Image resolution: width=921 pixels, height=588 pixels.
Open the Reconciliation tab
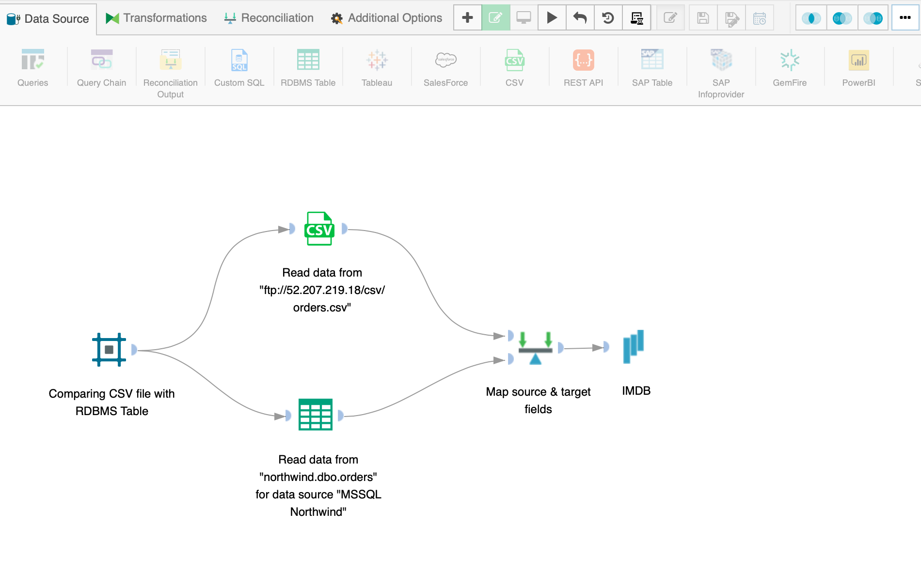pyautogui.click(x=269, y=18)
